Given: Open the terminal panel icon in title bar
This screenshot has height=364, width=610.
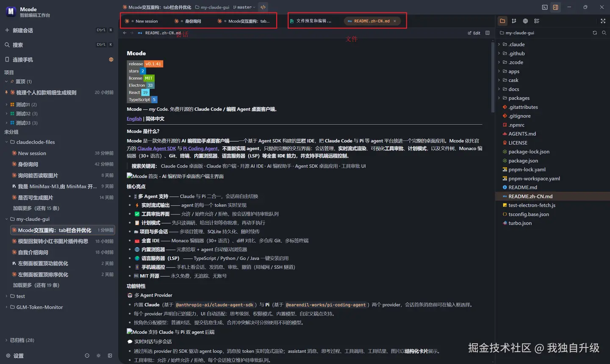Looking at the screenshot, I should point(545,7).
